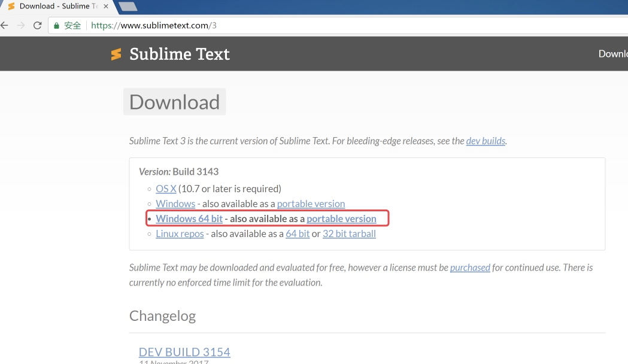Click the Changelog section heading

coord(162,316)
